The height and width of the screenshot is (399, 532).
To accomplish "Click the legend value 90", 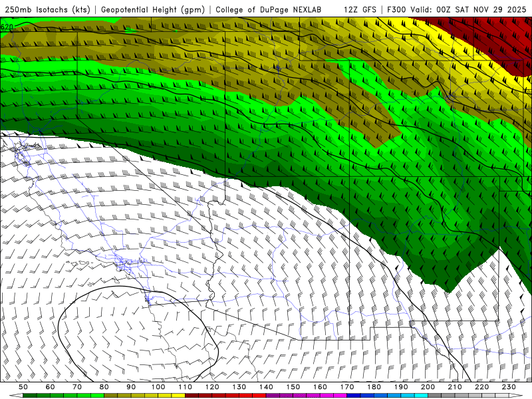I will [131, 387].
